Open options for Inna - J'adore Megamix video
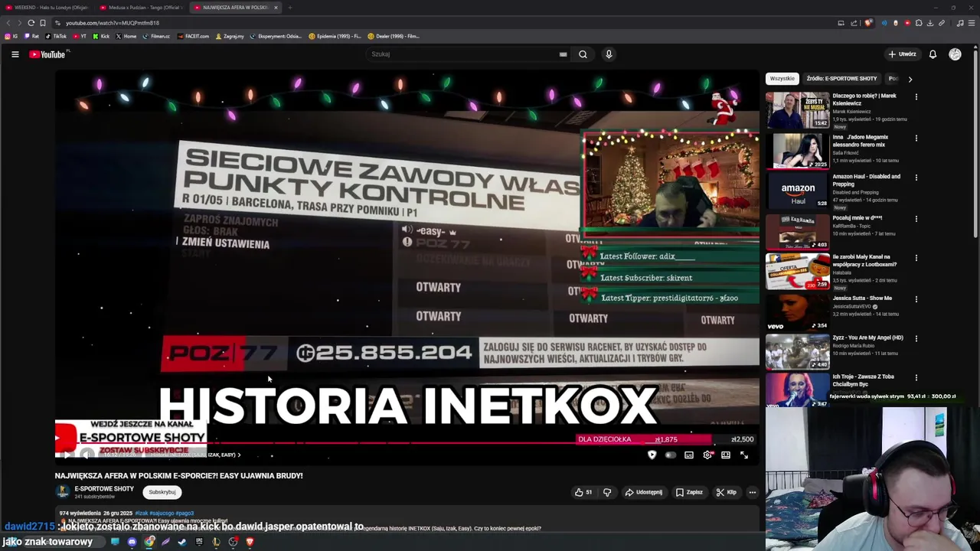 (916, 139)
